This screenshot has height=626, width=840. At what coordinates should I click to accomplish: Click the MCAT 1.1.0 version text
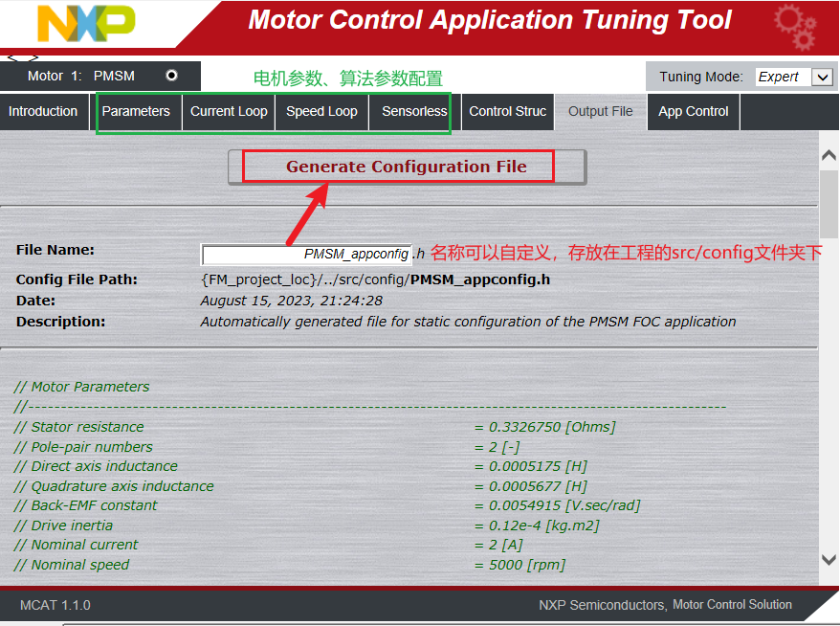[x=55, y=605]
